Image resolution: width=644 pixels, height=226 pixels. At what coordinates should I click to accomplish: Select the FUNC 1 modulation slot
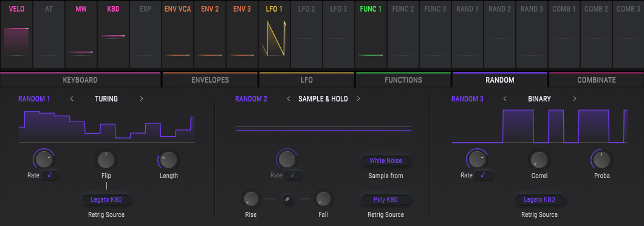click(x=371, y=35)
